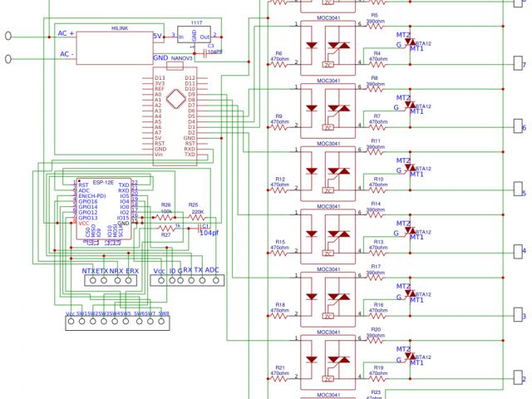This screenshot has height=399, width=532.
Task: Click the 1117 voltage regulator symbol
Action: point(195,36)
